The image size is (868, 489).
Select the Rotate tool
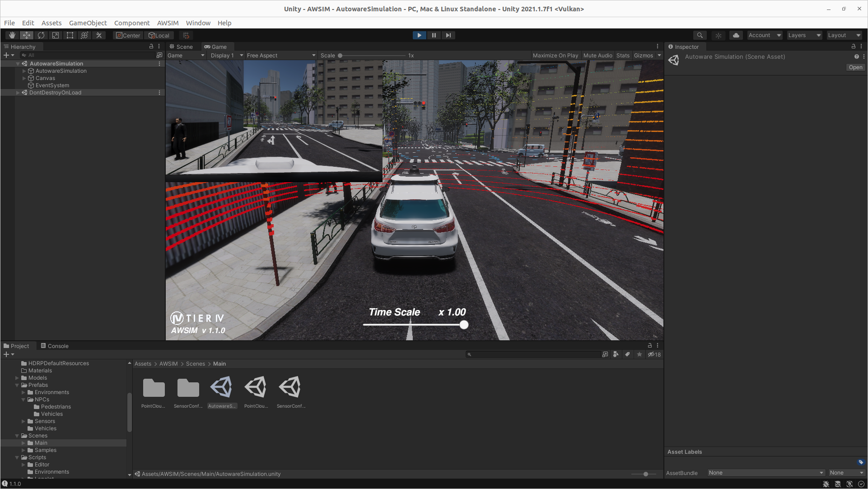click(41, 35)
